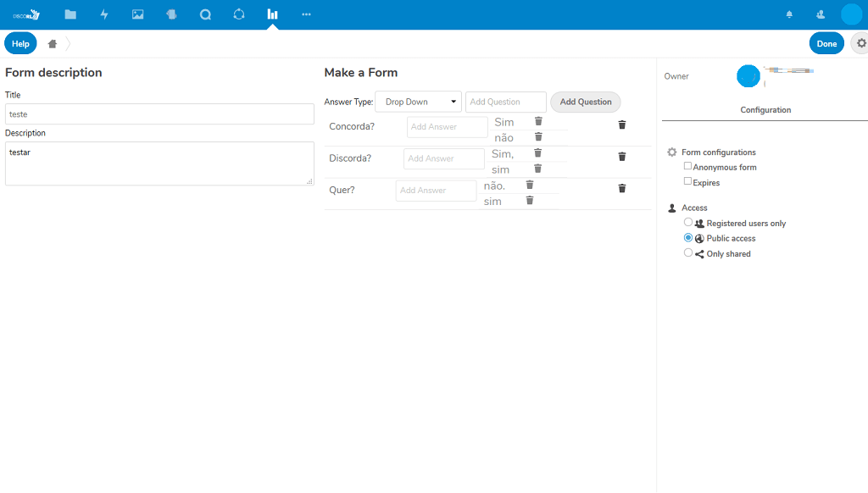868x493 pixels.
Task: Switch to the Configuration tab
Action: (765, 110)
